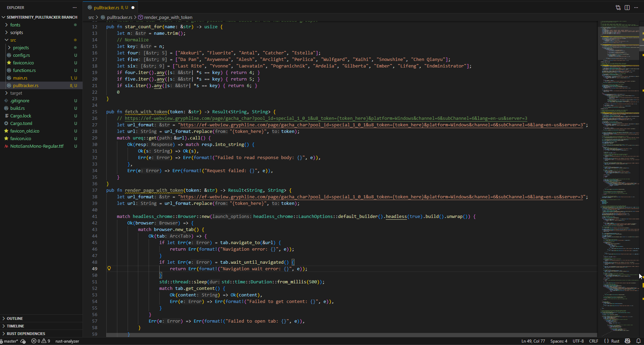Click the lightbulb code action on line 49
644x345 pixels.
pos(109,269)
